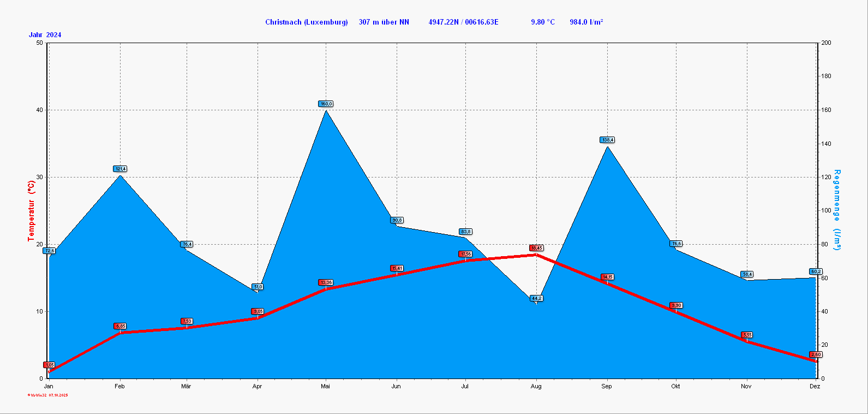The height and width of the screenshot is (414, 868).
Task: Click the 121,4 rainfall label for February
Action: [x=120, y=169]
